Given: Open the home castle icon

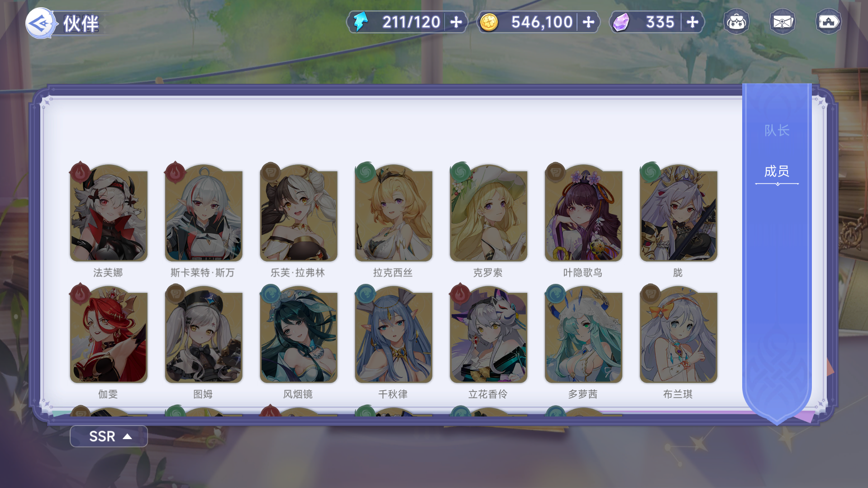Looking at the screenshot, I should pyautogui.click(x=828, y=22).
